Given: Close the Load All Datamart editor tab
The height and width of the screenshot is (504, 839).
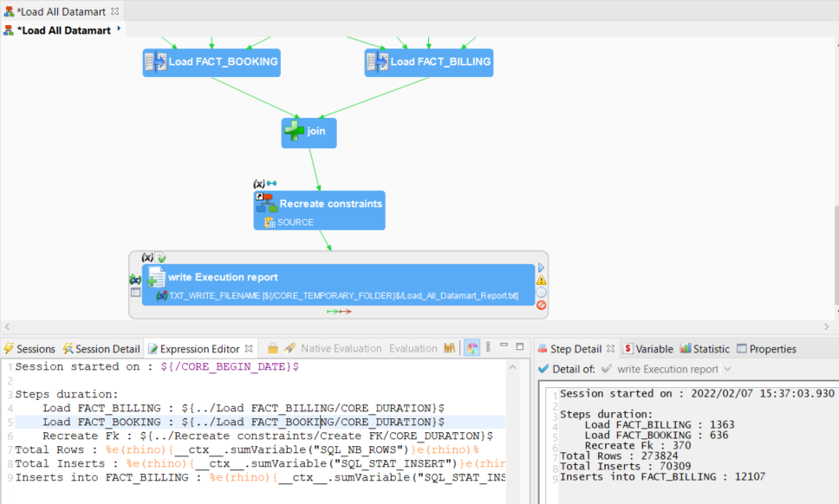Looking at the screenshot, I should (x=114, y=11).
